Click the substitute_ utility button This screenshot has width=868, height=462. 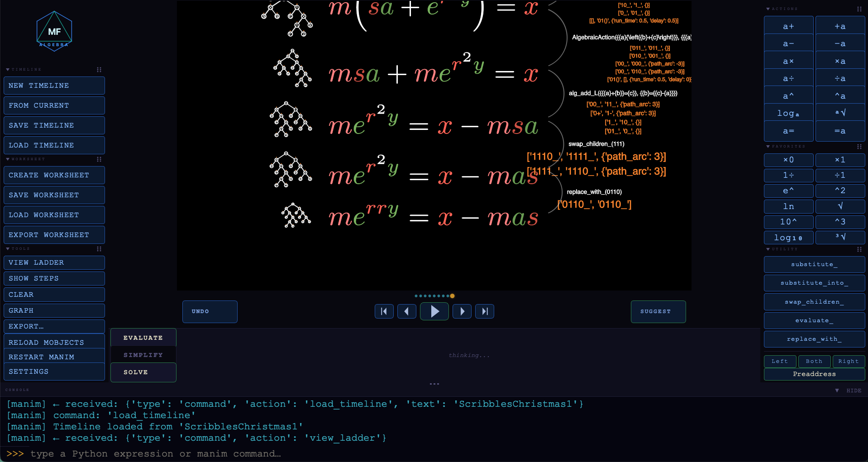[x=814, y=264]
